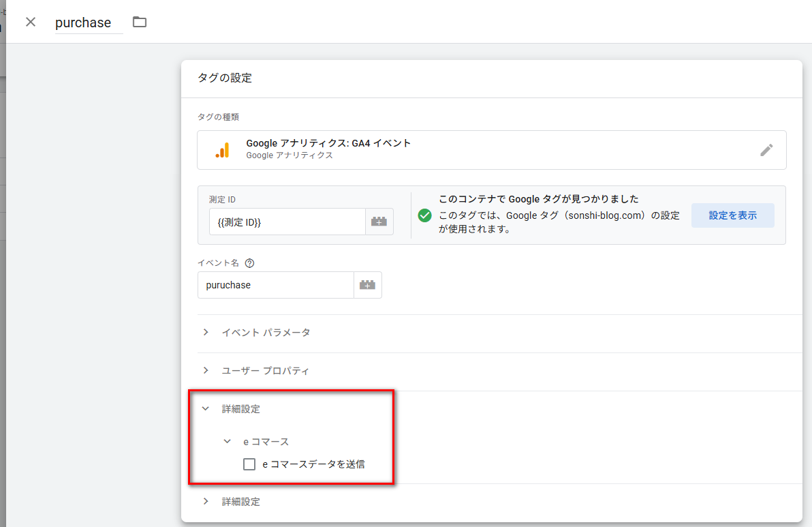Click the 設定を表示 button

732,215
